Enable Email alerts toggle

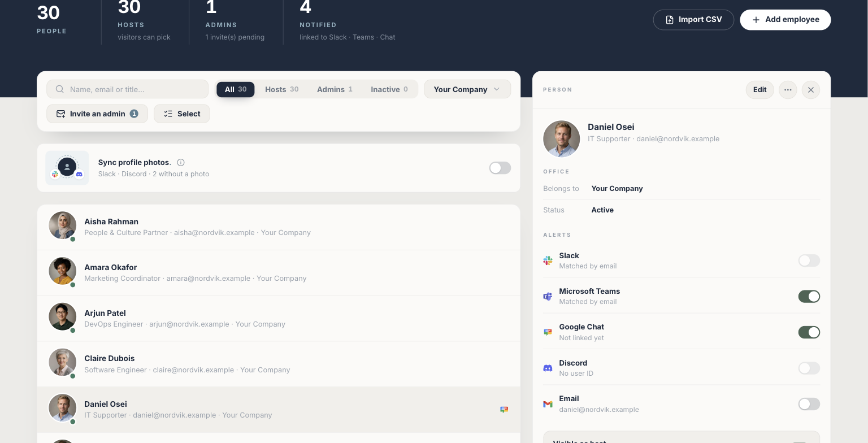tap(809, 404)
